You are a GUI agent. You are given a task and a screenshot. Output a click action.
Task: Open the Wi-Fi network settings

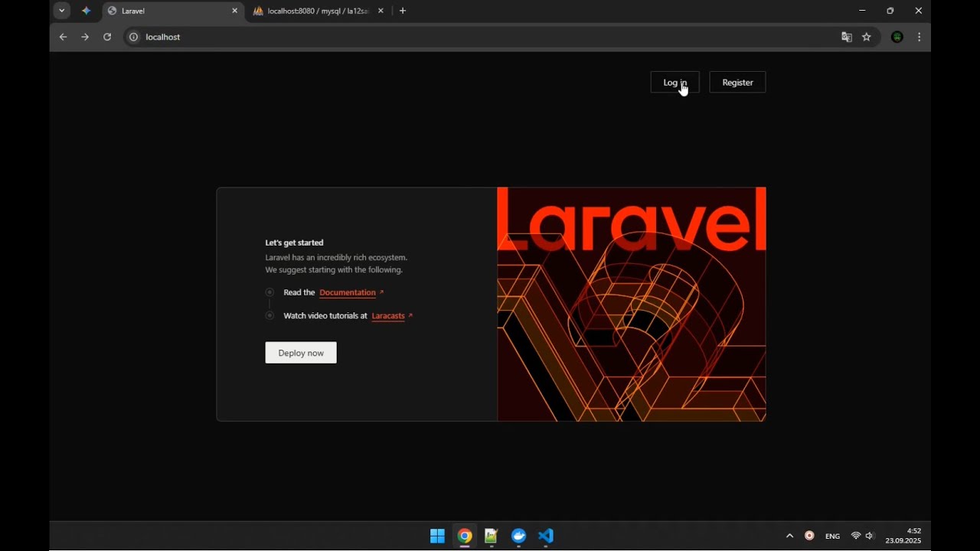(x=856, y=536)
